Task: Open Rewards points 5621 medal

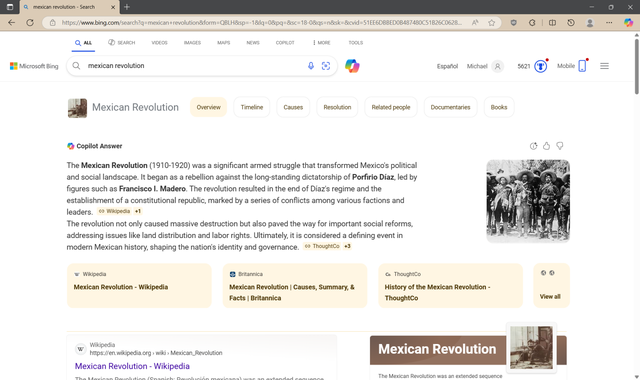Action: pos(533,66)
